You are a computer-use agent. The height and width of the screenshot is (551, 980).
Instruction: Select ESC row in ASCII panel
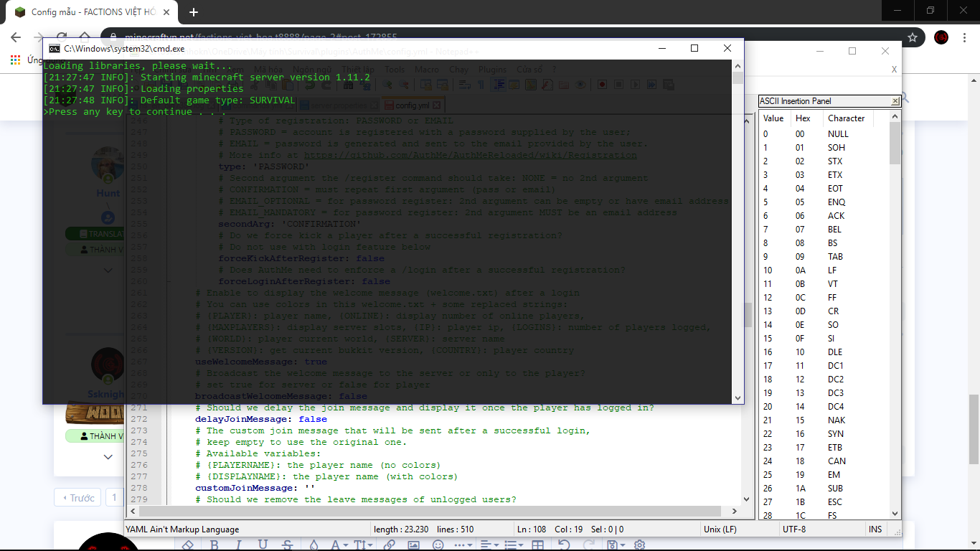click(x=834, y=502)
